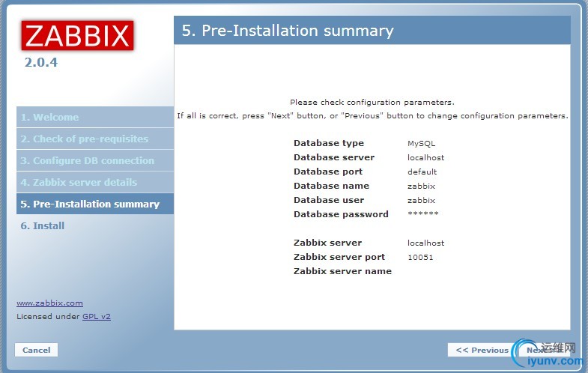Open the GPL v2 license link
This screenshot has height=373, width=588.
[x=97, y=316]
